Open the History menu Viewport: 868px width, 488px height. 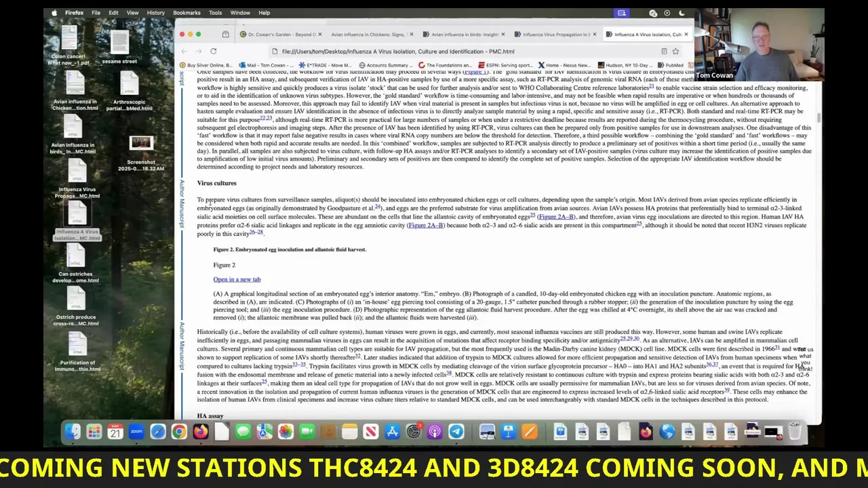click(155, 13)
